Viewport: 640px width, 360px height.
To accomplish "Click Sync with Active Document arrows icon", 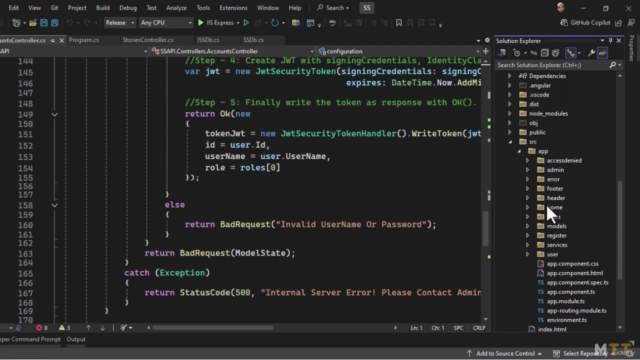I will (533, 53).
